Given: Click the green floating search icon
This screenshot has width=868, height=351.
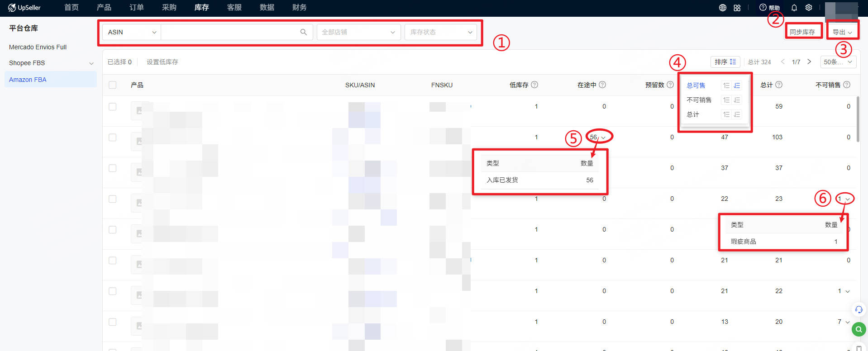Looking at the screenshot, I should pos(858,329).
